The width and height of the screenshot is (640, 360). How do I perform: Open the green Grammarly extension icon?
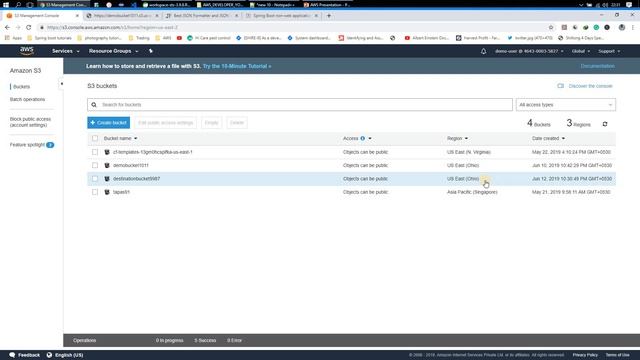click(x=596, y=27)
